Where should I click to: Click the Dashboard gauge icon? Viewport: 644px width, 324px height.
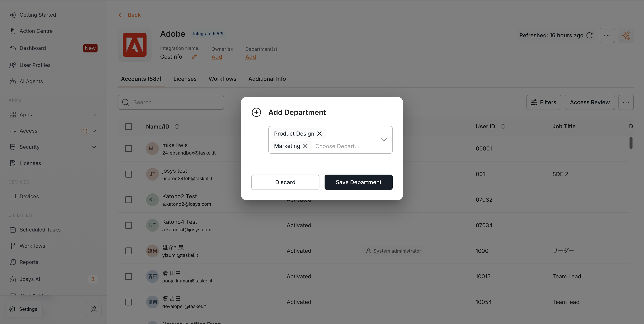pos(13,48)
